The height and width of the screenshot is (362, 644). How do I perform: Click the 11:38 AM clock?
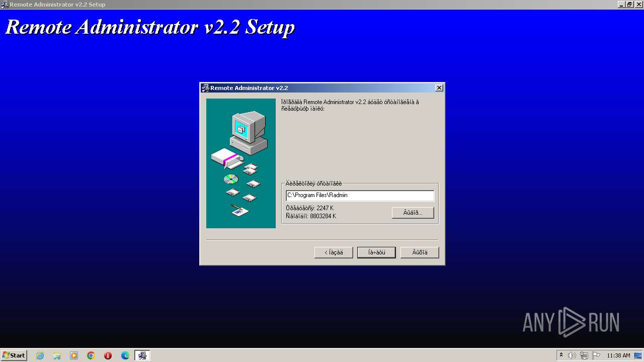618,355
